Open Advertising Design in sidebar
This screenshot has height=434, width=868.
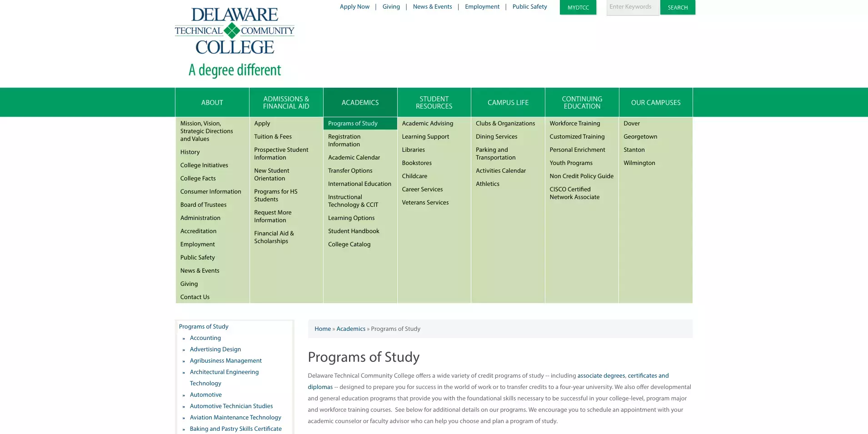point(215,349)
